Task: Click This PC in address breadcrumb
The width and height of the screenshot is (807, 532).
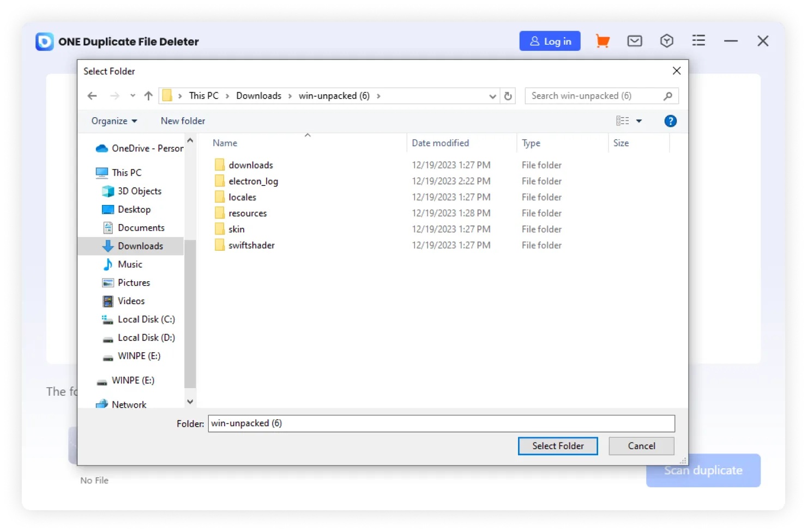Action: point(203,96)
